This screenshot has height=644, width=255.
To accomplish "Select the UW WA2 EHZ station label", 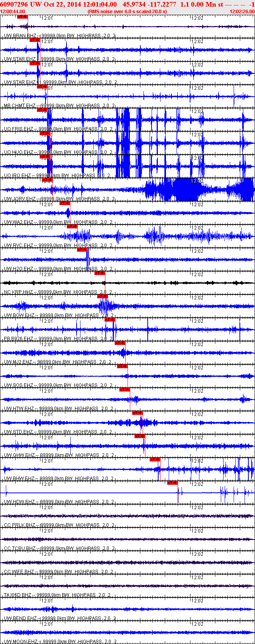I will 58,222.
